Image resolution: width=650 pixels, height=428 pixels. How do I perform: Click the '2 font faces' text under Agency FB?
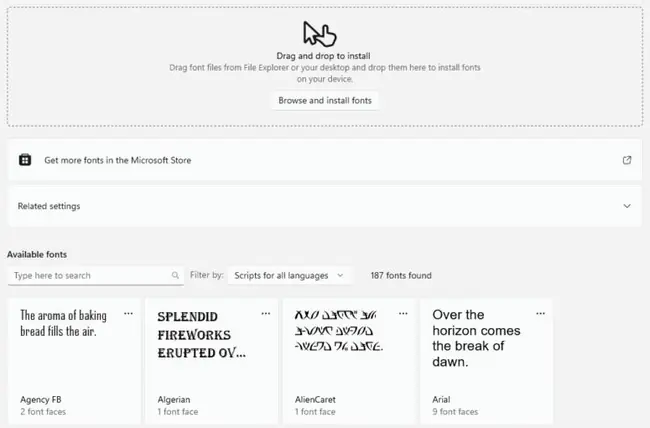[43, 412]
